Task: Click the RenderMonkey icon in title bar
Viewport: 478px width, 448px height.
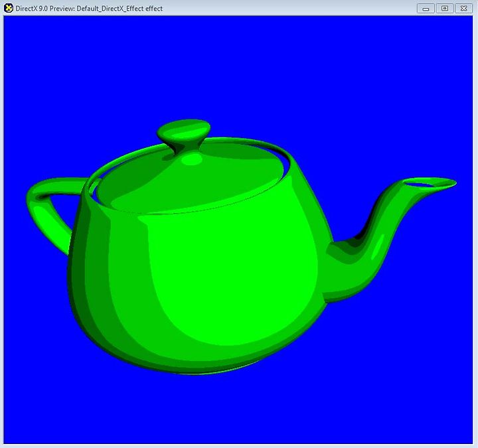Action: 9,8
